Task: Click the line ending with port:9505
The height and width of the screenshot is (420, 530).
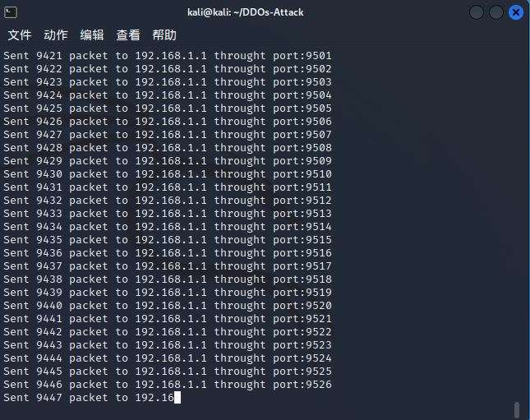Action: 168,108
